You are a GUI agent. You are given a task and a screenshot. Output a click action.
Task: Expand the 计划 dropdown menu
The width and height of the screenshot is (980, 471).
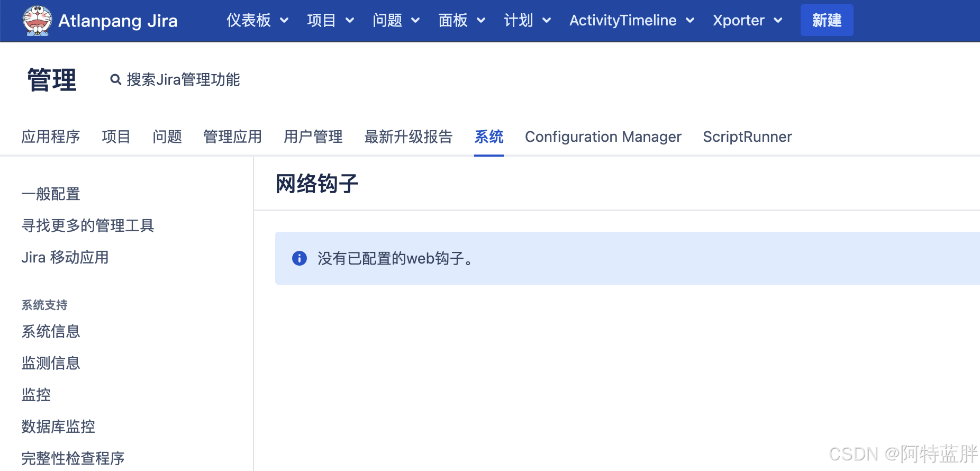click(528, 21)
